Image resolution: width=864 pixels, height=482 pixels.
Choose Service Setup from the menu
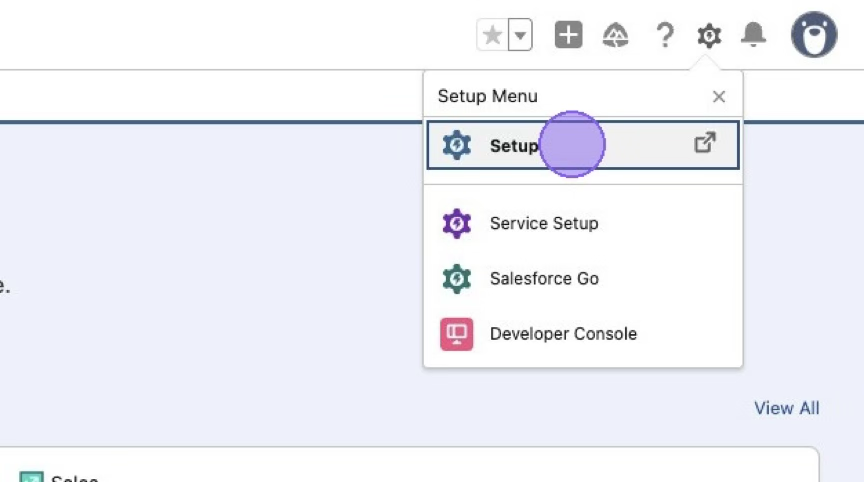tap(544, 223)
